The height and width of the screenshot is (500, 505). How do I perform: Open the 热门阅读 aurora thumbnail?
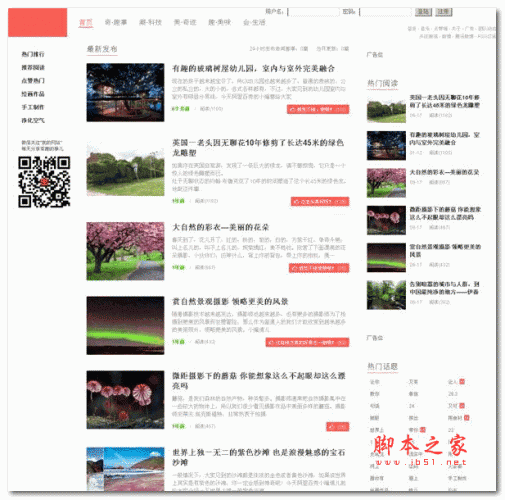[386, 258]
